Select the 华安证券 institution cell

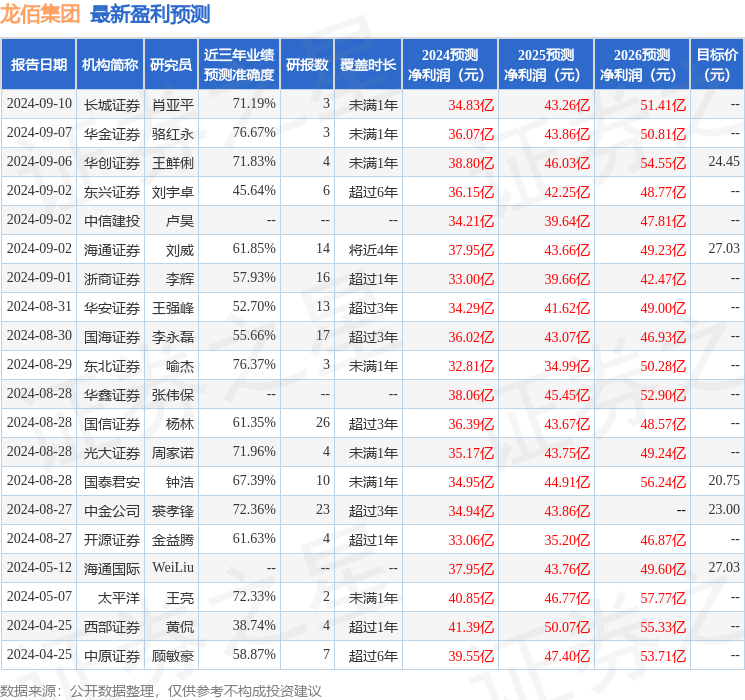112,308
